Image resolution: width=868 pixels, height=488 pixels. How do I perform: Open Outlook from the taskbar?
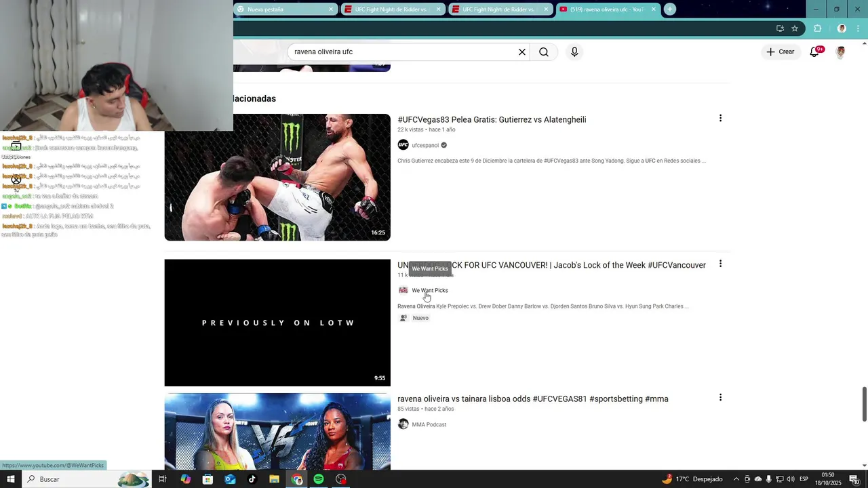click(230, 479)
